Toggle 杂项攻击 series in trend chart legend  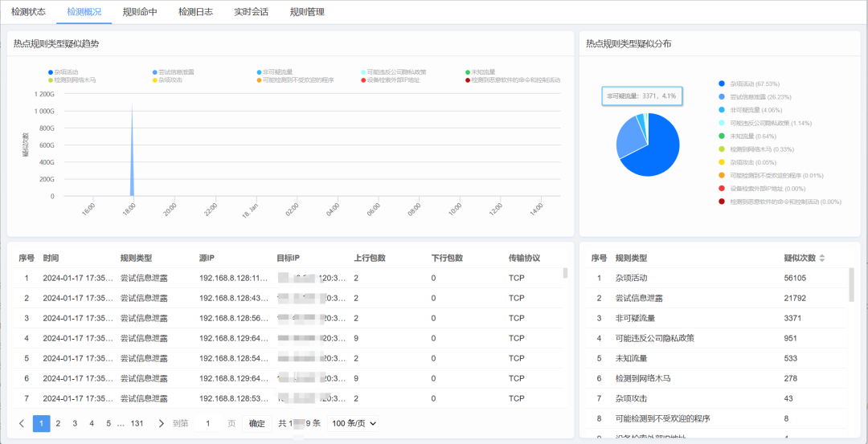(x=167, y=80)
